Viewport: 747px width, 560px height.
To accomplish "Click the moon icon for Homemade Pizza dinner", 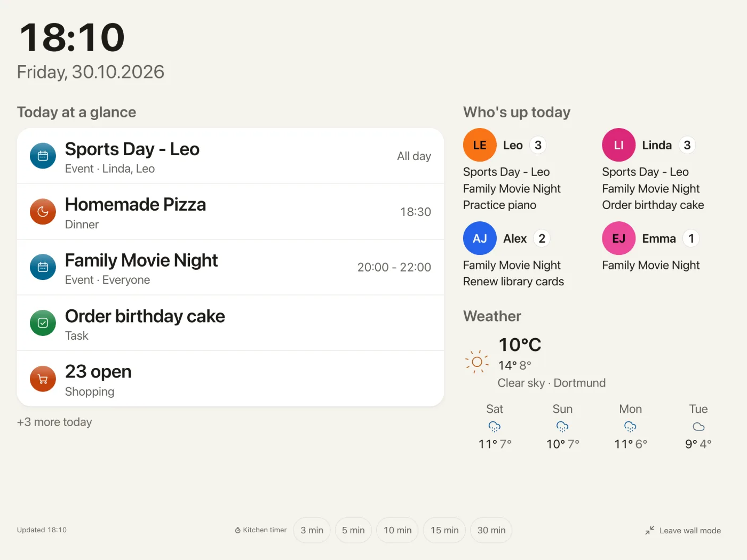I will [x=43, y=212].
